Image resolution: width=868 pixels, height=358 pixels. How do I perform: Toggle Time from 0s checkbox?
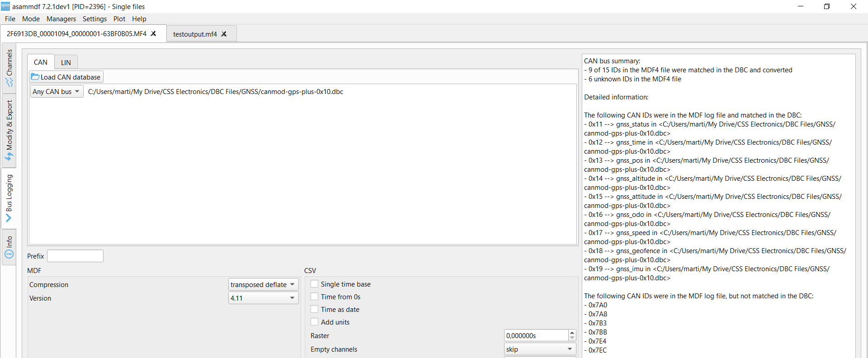coord(315,297)
